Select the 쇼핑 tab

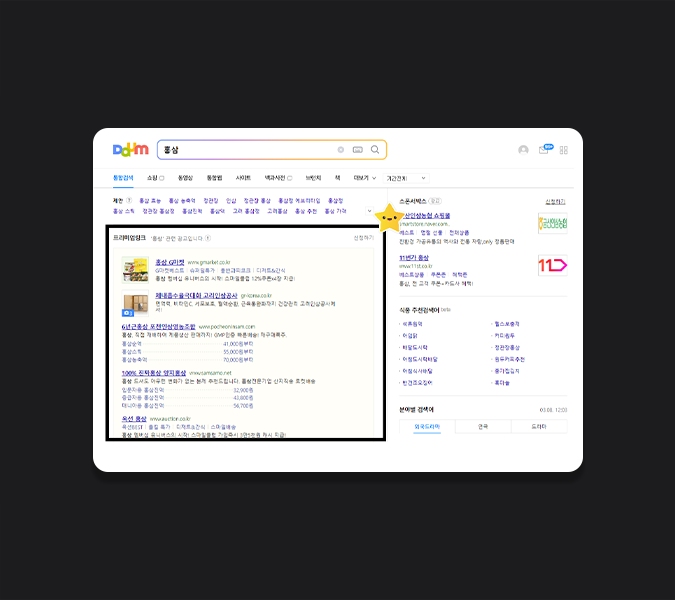[155, 178]
